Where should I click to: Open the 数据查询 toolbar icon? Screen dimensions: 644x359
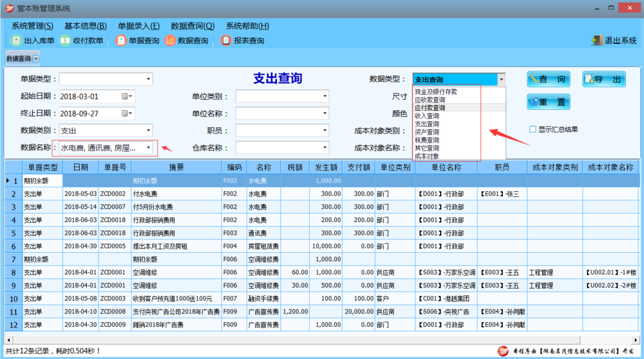[x=170, y=40]
